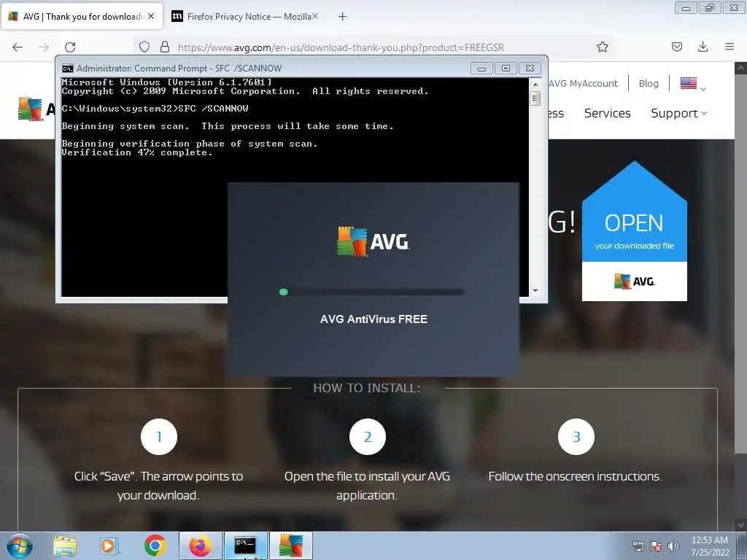Click the HOW TO INSTALL heading
Image resolution: width=747 pixels, height=560 pixels.
[367, 388]
